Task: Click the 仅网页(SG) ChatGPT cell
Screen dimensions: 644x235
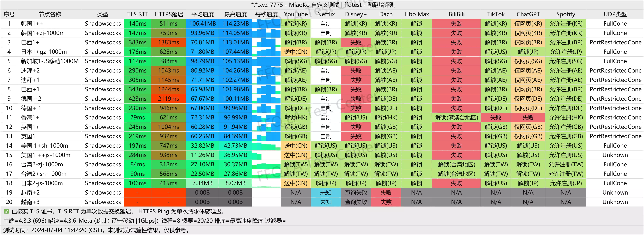Action: point(528,61)
